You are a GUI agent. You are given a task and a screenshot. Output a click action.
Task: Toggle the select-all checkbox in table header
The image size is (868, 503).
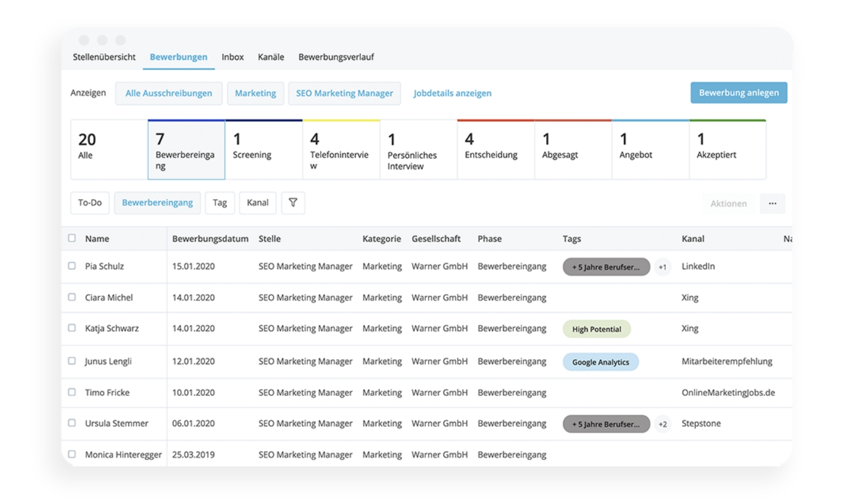[x=72, y=238]
